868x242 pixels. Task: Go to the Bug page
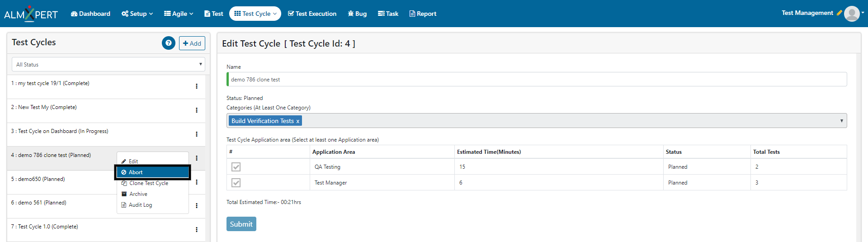[357, 14]
